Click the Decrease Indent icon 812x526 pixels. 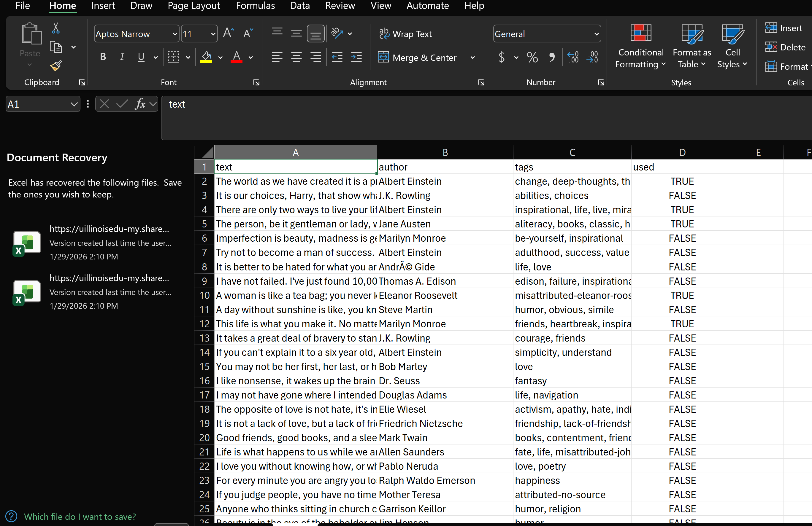tap(337, 57)
